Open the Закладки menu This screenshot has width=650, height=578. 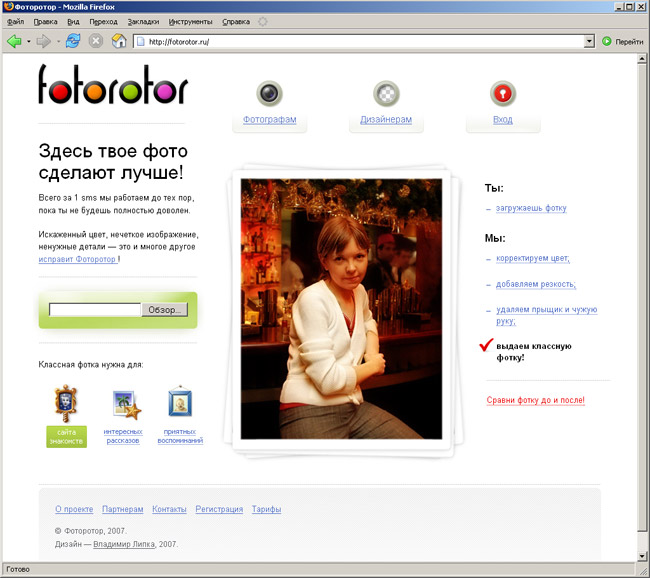(x=143, y=21)
